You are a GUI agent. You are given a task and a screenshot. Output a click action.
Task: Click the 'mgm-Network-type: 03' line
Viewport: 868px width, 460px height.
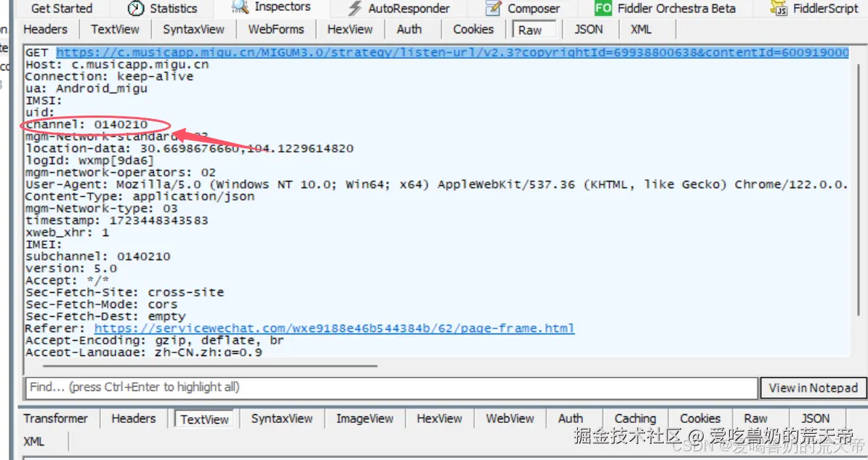click(x=101, y=209)
